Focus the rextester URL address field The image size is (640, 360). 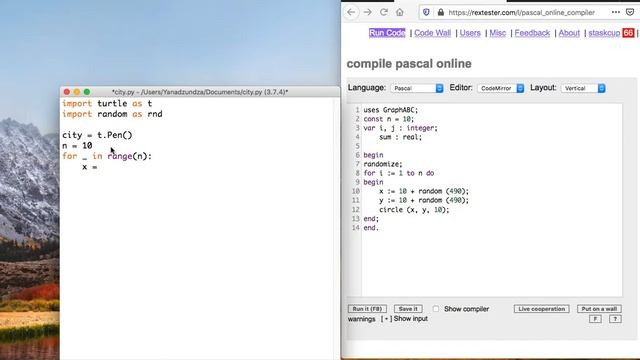[x=521, y=13]
